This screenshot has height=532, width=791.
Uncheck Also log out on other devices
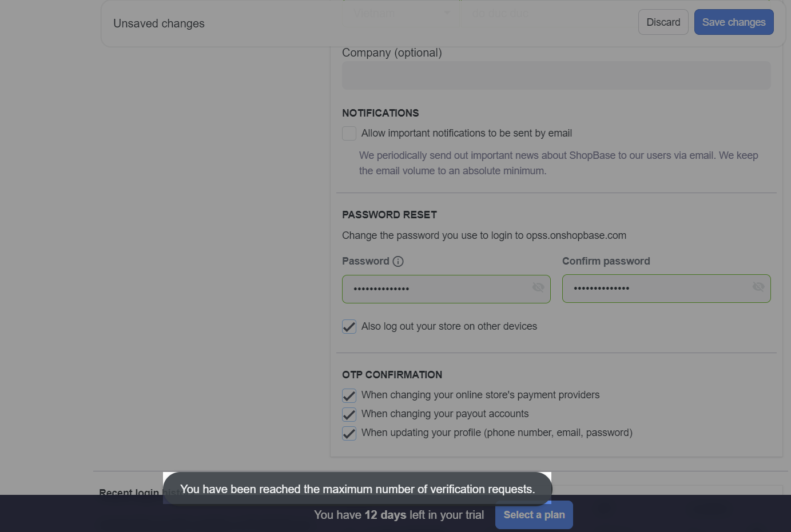(x=349, y=326)
